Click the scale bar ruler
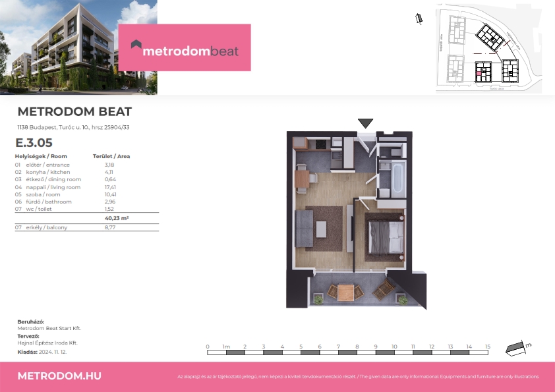Image resolution: width=555 pixels, height=392 pixels. (x=347, y=352)
